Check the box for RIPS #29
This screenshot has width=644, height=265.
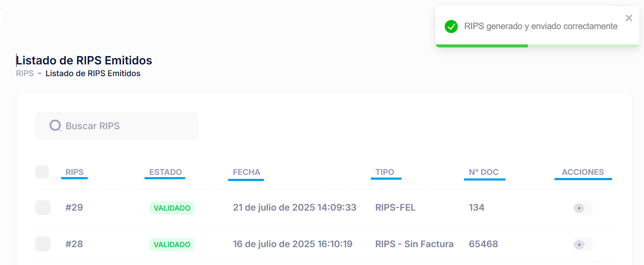[43, 208]
